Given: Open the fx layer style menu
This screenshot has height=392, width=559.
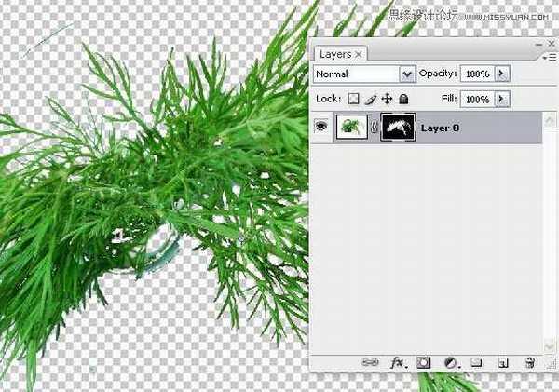Looking at the screenshot, I should tap(396, 361).
